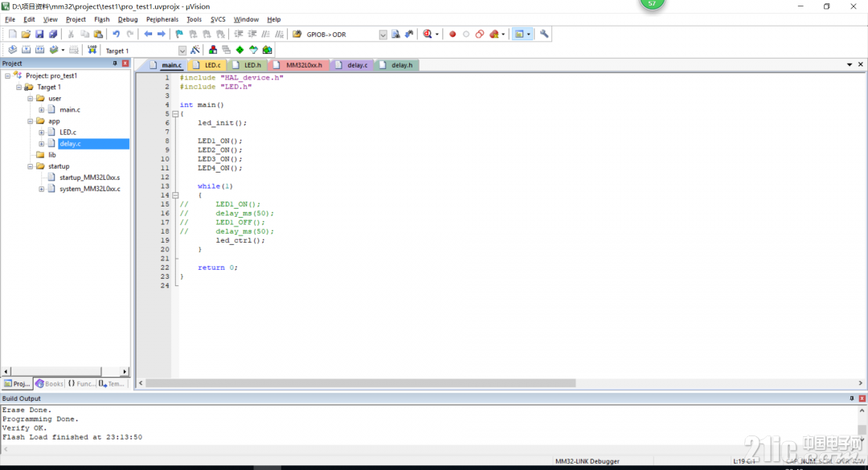This screenshot has width=868, height=470.
Task: Open the debug icon's dropdown arrow
Action: click(x=436, y=35)
